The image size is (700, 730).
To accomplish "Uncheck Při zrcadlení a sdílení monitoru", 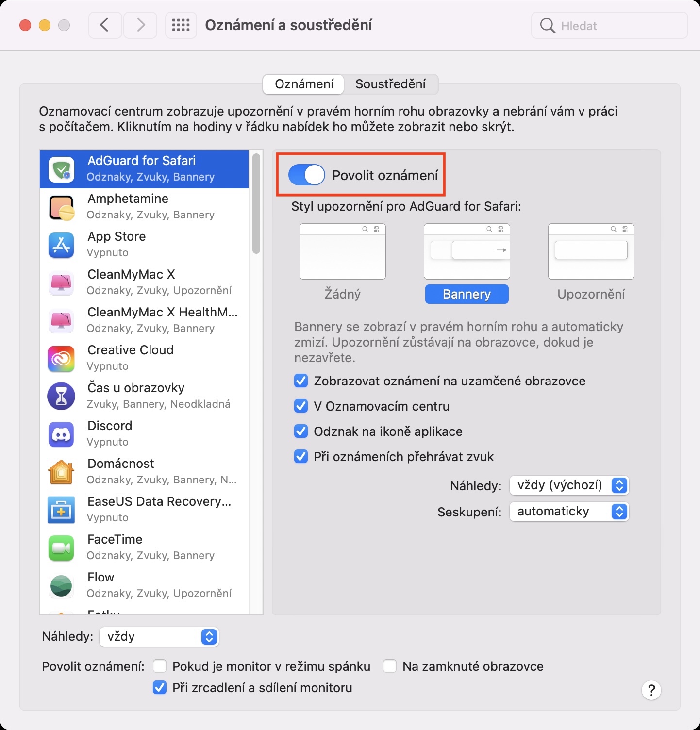I will tap(160, 687).
